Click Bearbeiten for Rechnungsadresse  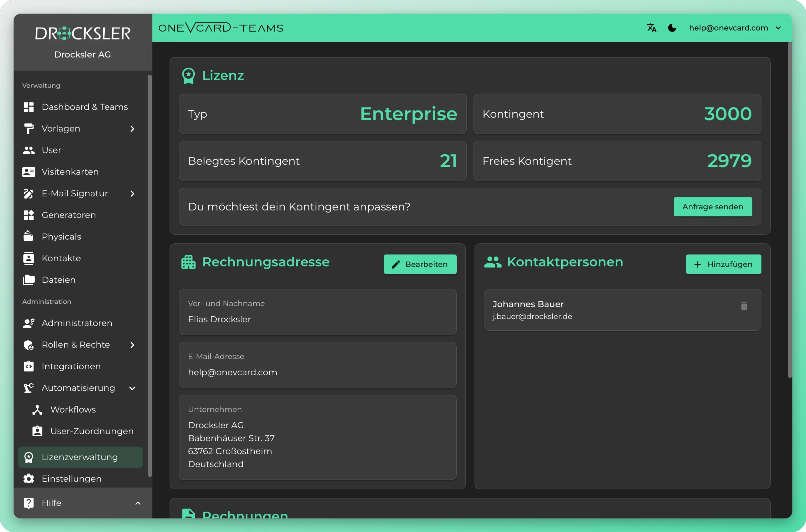click(x=420, y=264)
